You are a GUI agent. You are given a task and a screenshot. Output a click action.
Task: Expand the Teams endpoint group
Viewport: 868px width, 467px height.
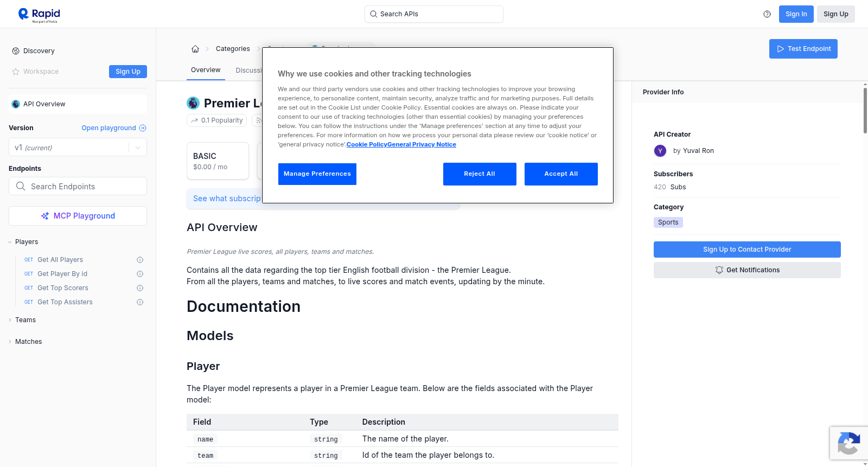(x=22, y=320)
